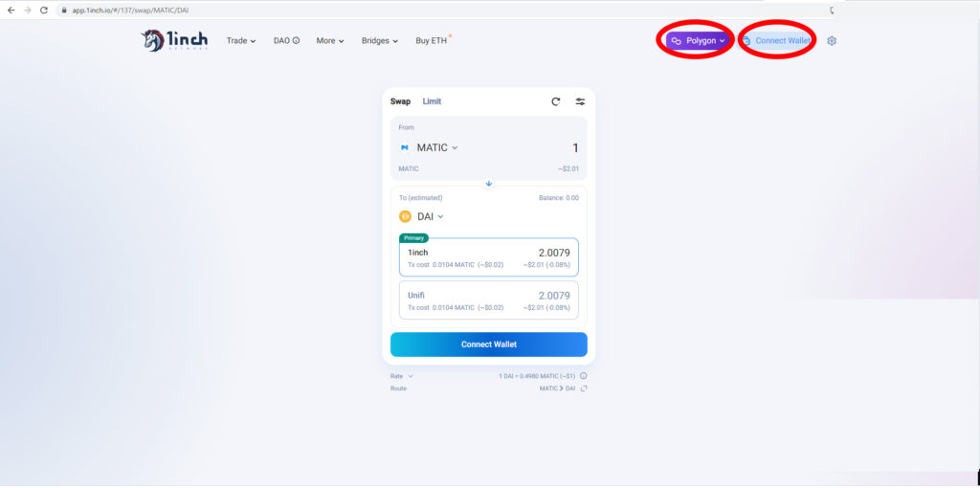Switch to the Swap tab

click(400, 101)
